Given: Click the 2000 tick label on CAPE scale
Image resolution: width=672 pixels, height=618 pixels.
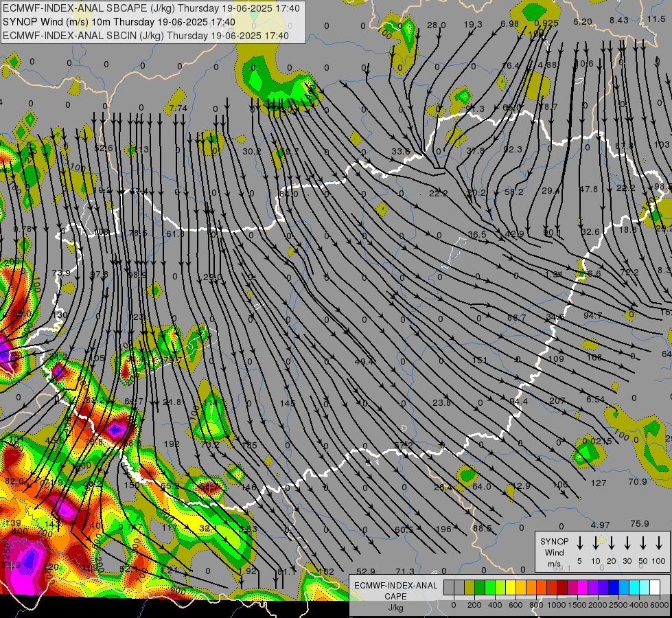Looking at the screenshot, I should pyautogui.click(x=598, y=605).
